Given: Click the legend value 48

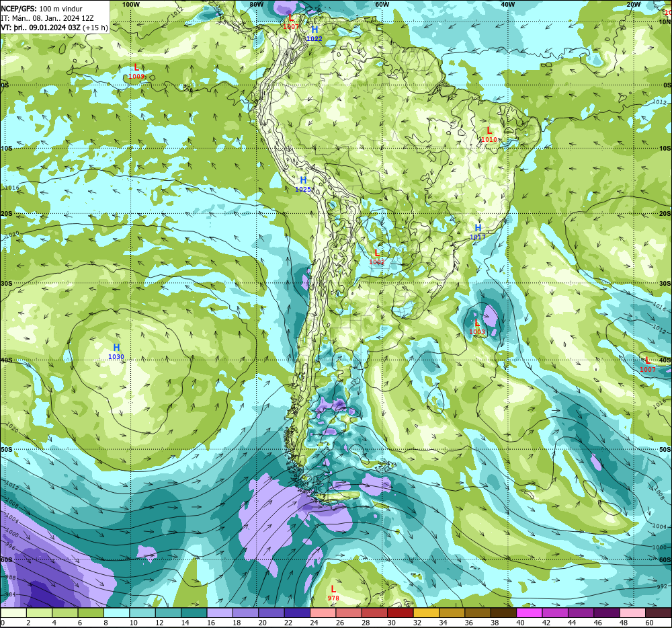Looking at the screenshot, I should pyautogui.click(x=624, y=623).
